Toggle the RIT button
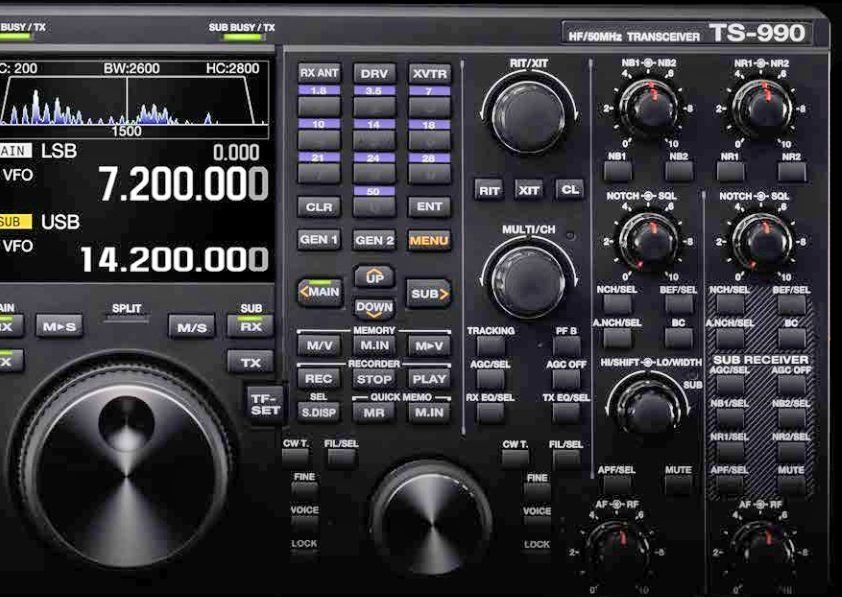Image resolution: width=842 pixels, height=597 pixels. tap(488, 189)
